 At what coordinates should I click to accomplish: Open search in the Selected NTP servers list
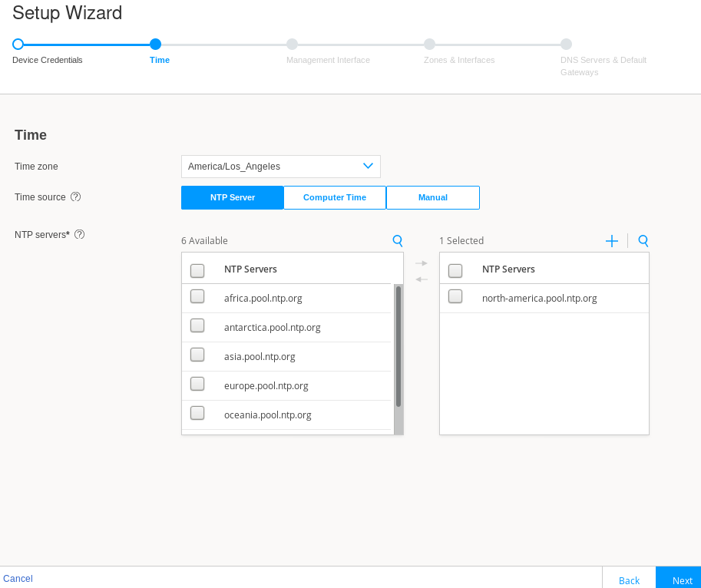pos(643,240)
